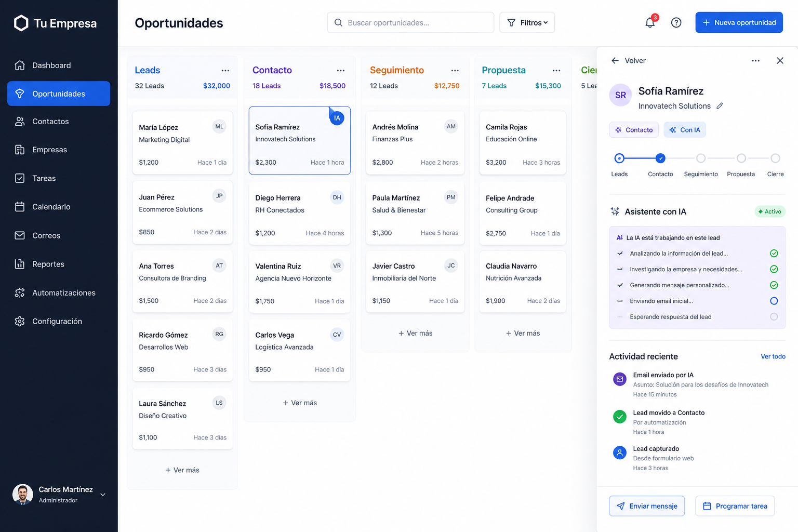Image resolution: width=798 pixels, height=532 pixels.
Task: Toggle Investigando la empresa y necesidades check
Action: [774, 269]
